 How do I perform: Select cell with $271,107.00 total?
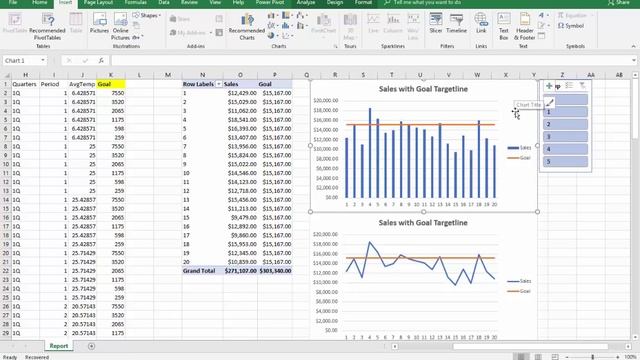click(x=240, y=271)
